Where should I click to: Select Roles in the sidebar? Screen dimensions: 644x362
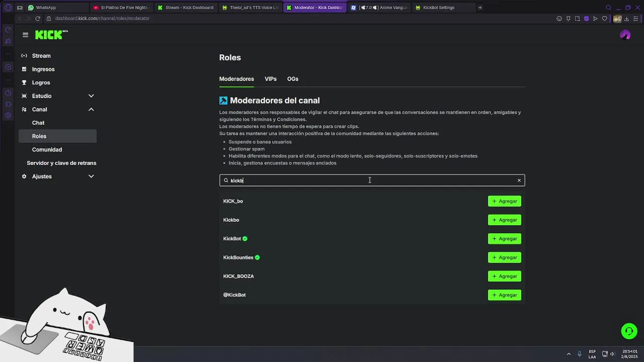click(x=57, y=136)
